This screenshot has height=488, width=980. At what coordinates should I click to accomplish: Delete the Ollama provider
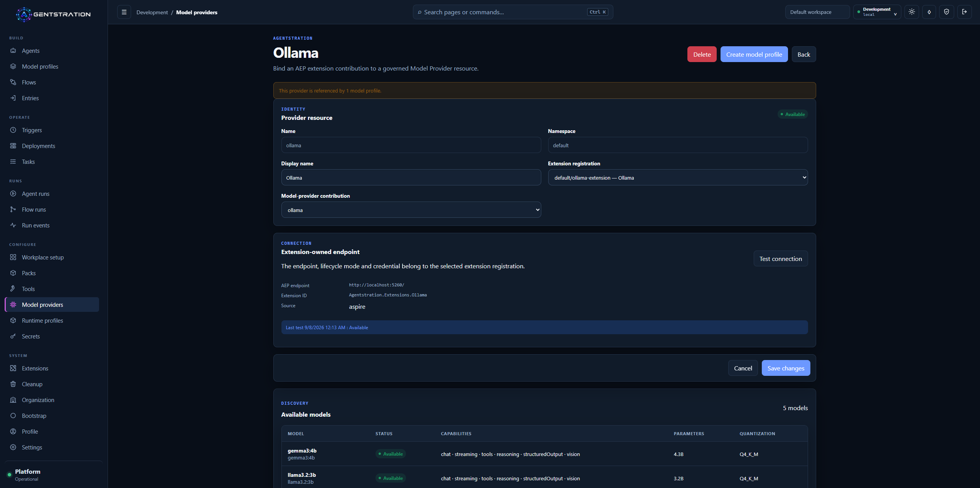click(x=702, y=54)
